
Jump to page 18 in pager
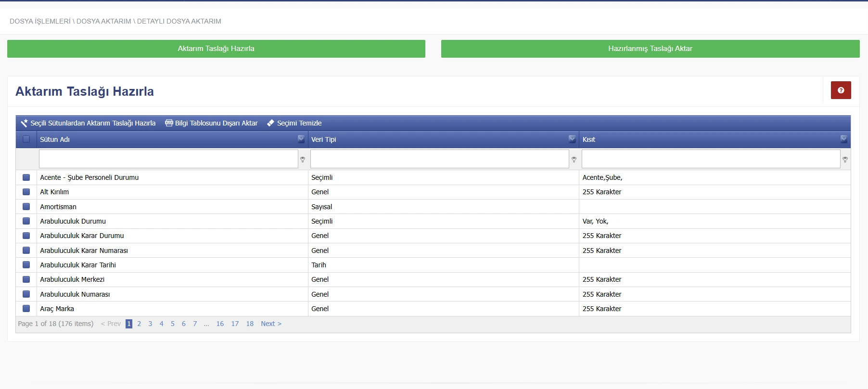coord(250,324)
